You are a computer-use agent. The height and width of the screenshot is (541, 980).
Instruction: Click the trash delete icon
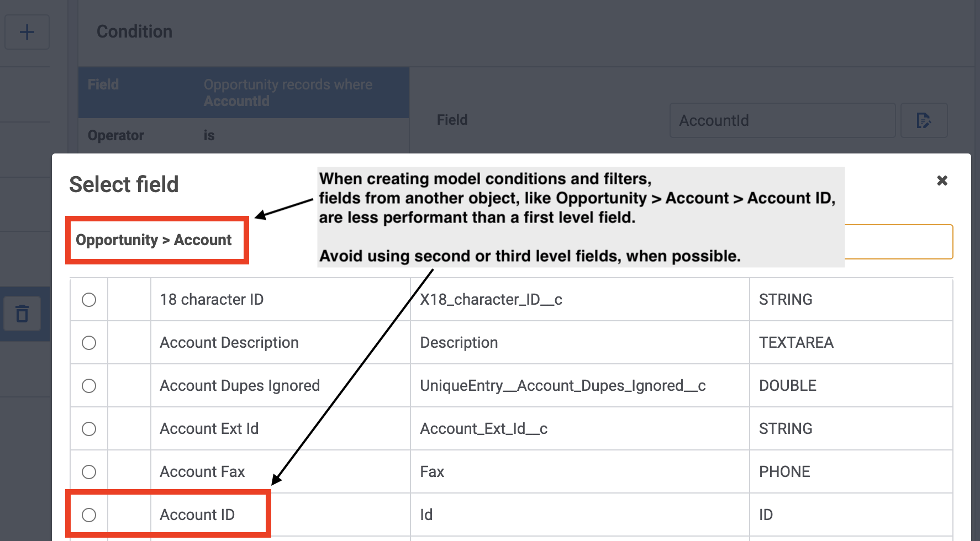22,314
